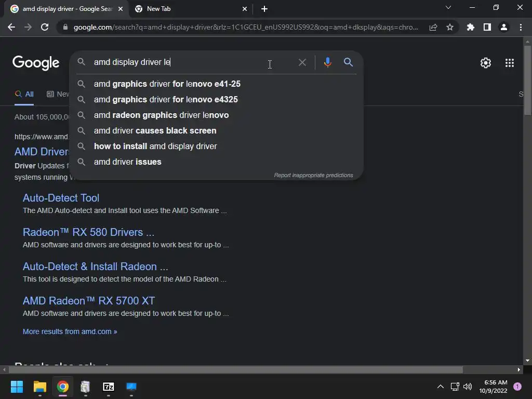Viewport: 532px width, 399px height.
Task: Pick suggestion amd driver causes black screen
Action: [x=217, y=130]
